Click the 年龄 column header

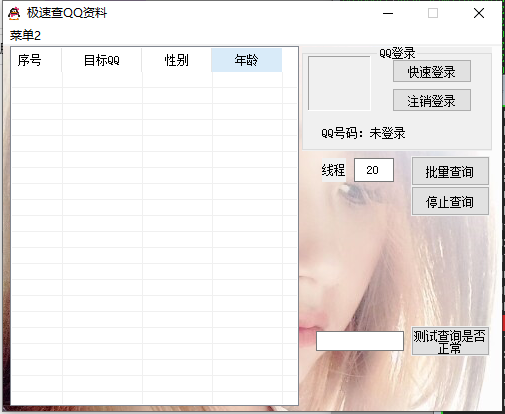point(247,60)
